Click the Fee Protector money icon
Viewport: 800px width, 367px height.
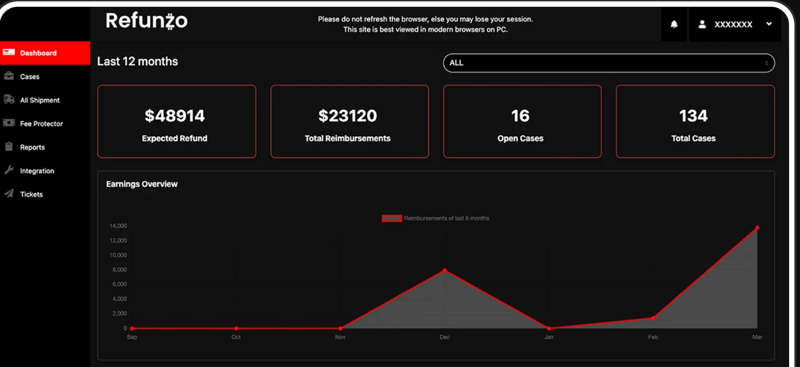click(9, 123)
